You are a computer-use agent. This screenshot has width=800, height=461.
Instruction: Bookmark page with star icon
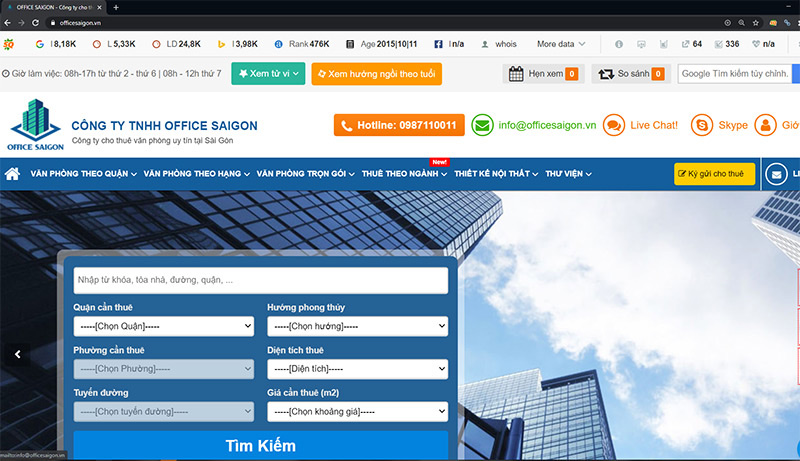click(x=756, y=22)
